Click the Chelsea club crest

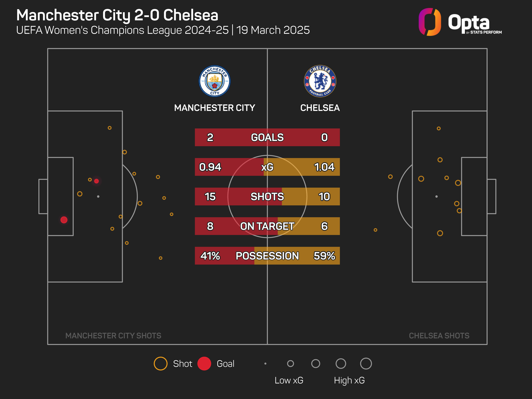320,81
